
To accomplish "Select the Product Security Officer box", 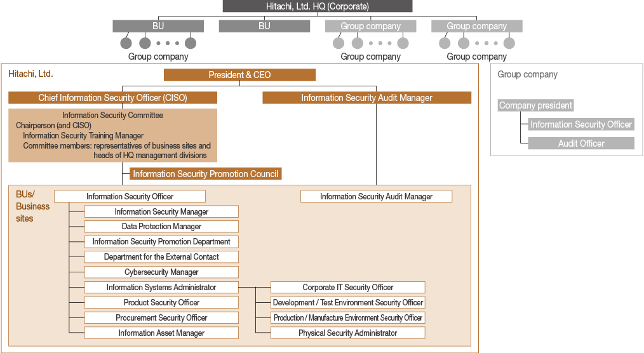I will tap(161, 302).
